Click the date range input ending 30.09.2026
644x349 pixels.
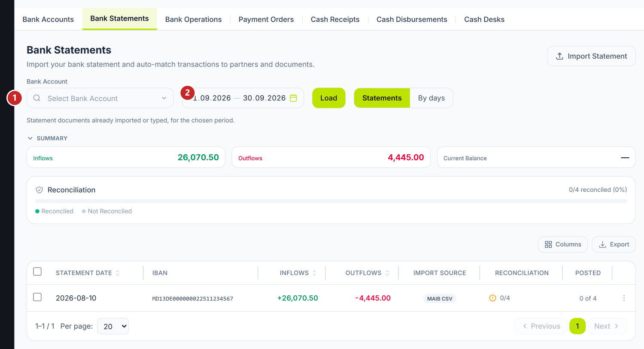point(243,98)
